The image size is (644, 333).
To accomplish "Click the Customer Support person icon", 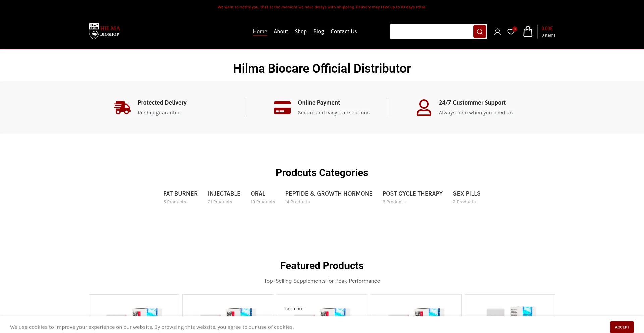I will [424, 108].
